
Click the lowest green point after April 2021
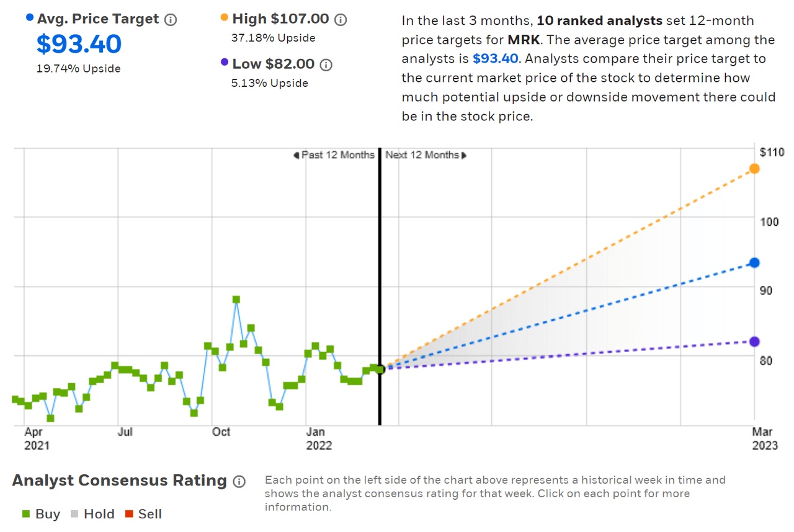click(50, 418)
